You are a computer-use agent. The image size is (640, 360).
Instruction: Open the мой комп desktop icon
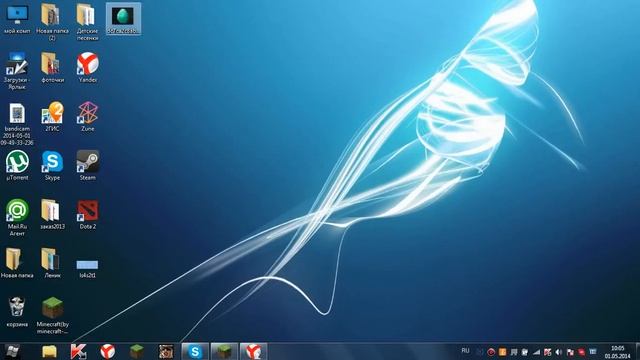(17, 19)
